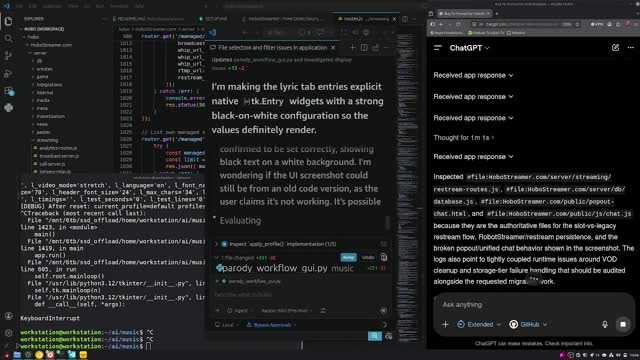Viewport: 640px width, 360px height.
Task: Toggle the ChatGPT sidebar menu icon
Action: pyautogui.click(x=438, y=48)
